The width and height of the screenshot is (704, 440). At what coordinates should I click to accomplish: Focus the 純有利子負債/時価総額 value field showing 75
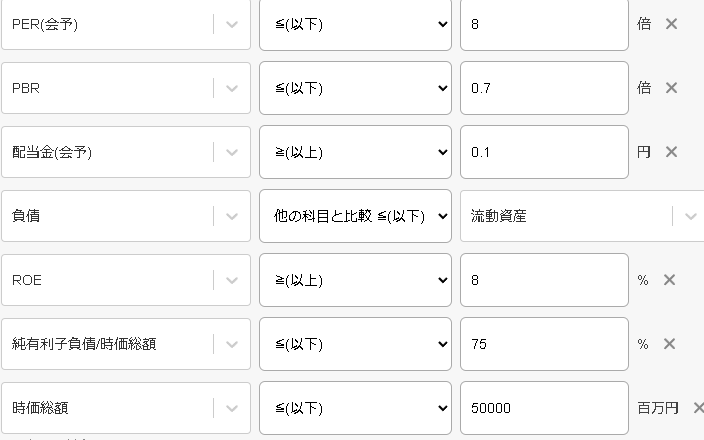[544, 344]
